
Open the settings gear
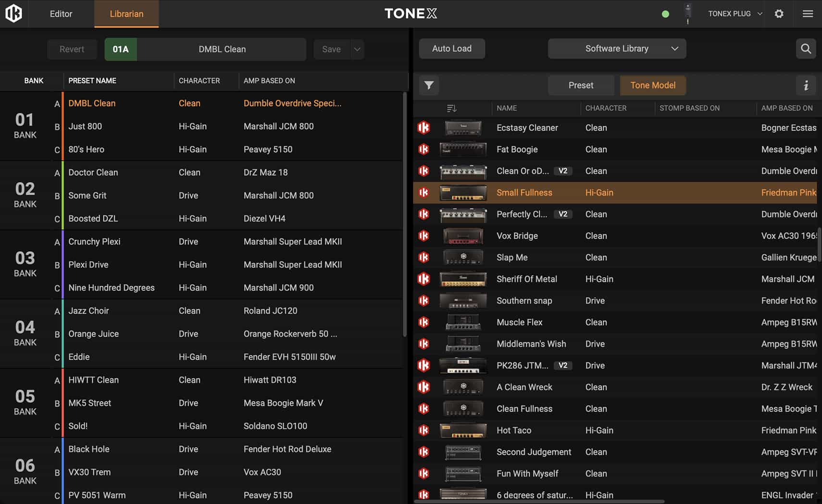tap(779, 13)
